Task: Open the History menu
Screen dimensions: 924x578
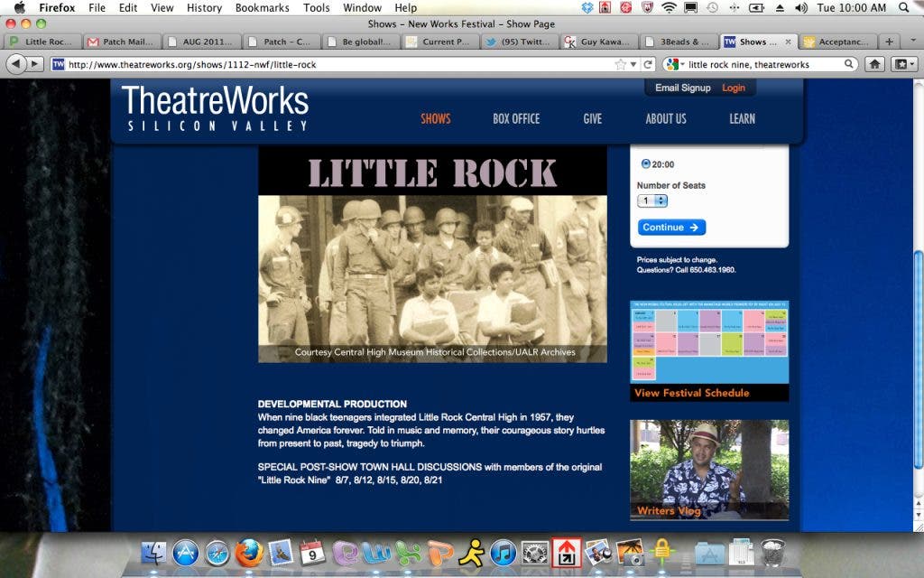Action: pos(204,7)
